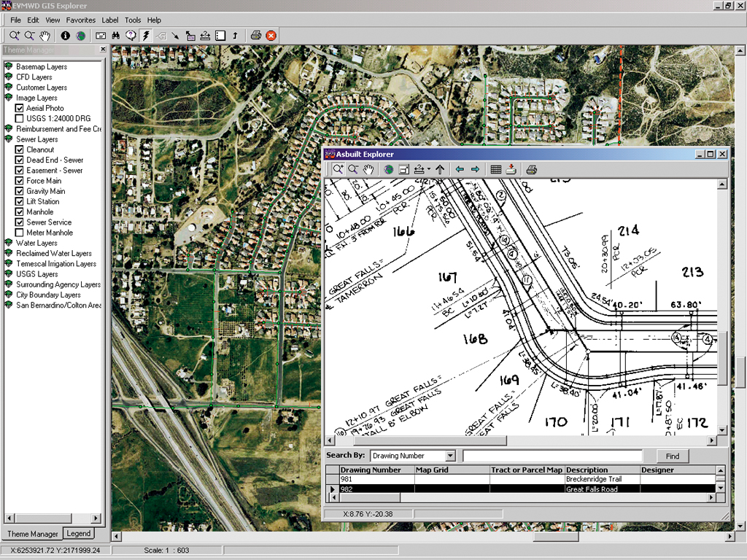Select the arrow pointer tool
The width and height of the screenshot is (747, 560).
point(175,35)
